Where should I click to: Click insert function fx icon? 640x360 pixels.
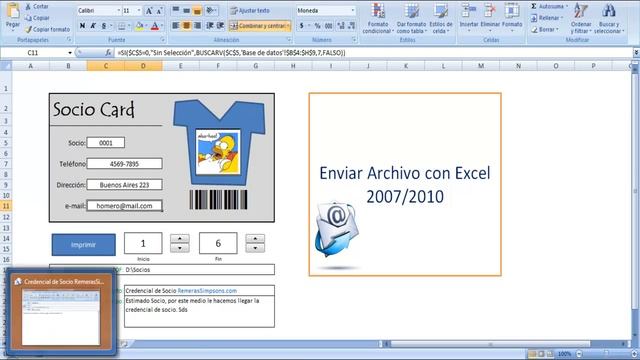click(x=108, y=53)
